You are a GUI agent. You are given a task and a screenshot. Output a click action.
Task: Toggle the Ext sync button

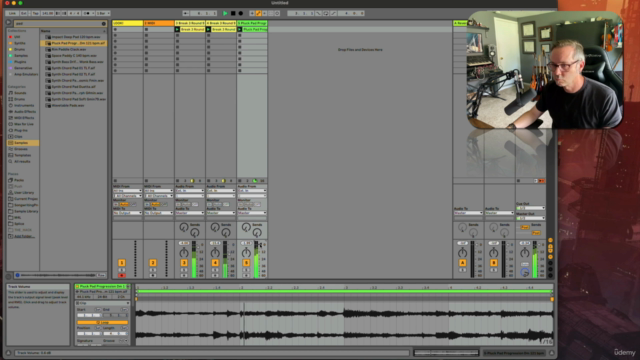[24, 13]
